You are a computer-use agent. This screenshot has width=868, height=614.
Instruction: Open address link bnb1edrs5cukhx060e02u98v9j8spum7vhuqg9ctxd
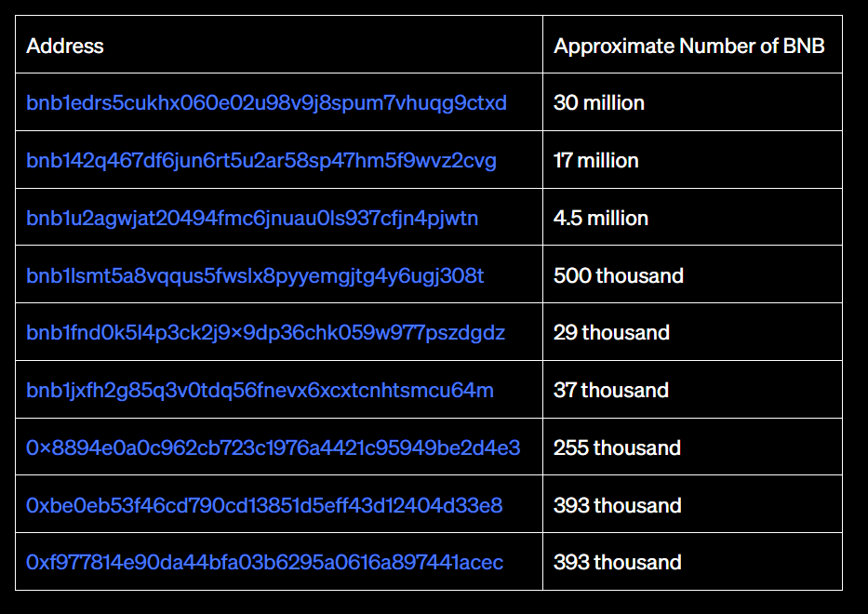pos(266,103)
